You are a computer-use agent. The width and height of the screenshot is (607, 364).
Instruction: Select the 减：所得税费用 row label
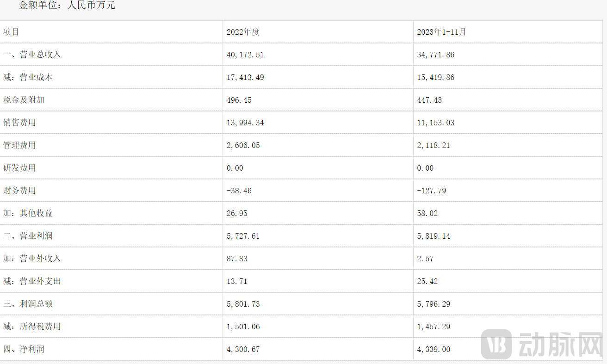tap(32, 327)
